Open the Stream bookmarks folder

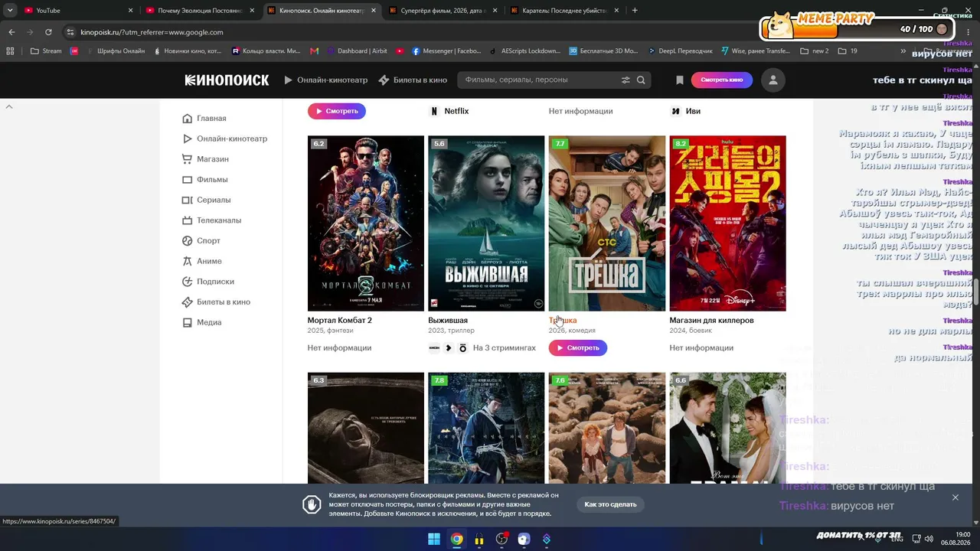[46, 51]
